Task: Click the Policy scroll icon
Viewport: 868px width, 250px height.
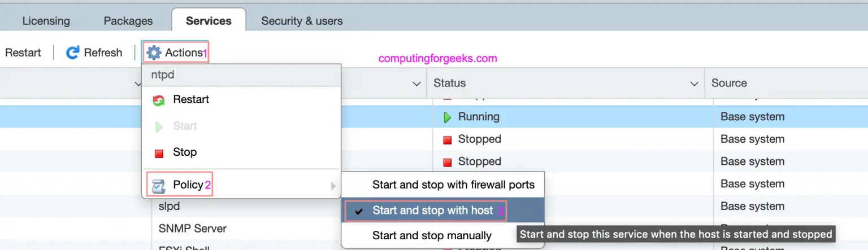Action: [x=159, y=185]
